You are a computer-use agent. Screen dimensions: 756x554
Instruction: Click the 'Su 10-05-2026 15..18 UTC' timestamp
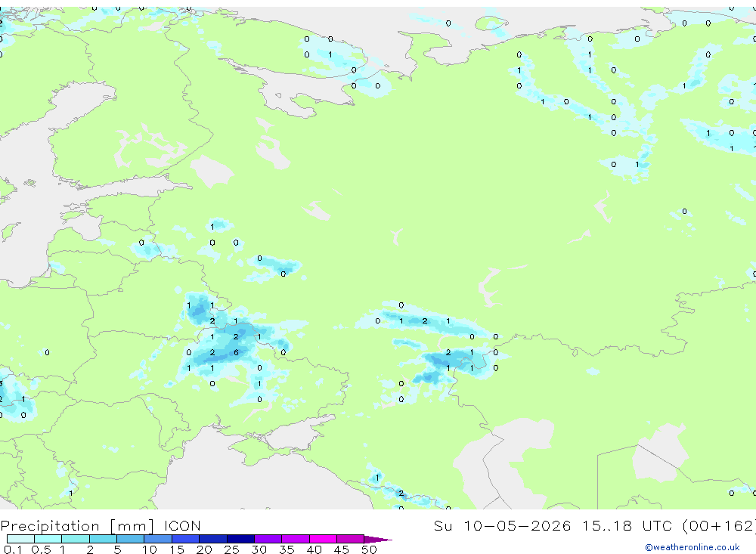tap(553, 525)
